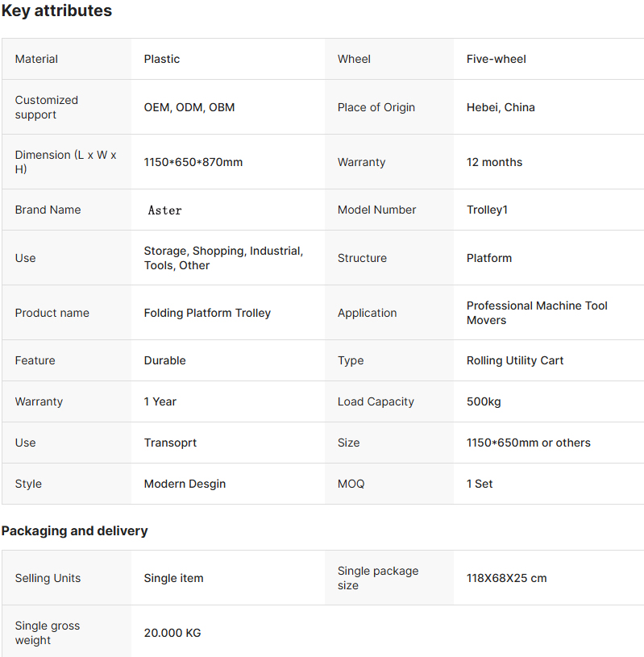
Task: Select Professional Machine Tool Movers text
Action: (537, 313)
